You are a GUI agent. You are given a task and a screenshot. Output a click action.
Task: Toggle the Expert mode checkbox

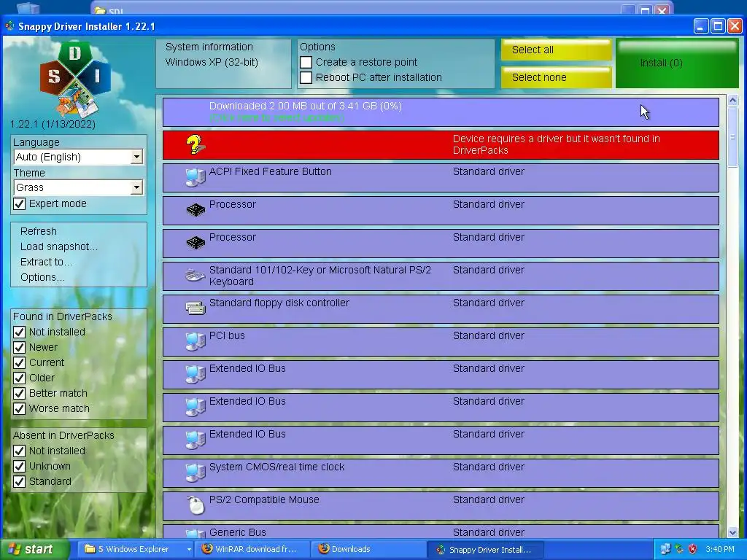click(20, 204)
